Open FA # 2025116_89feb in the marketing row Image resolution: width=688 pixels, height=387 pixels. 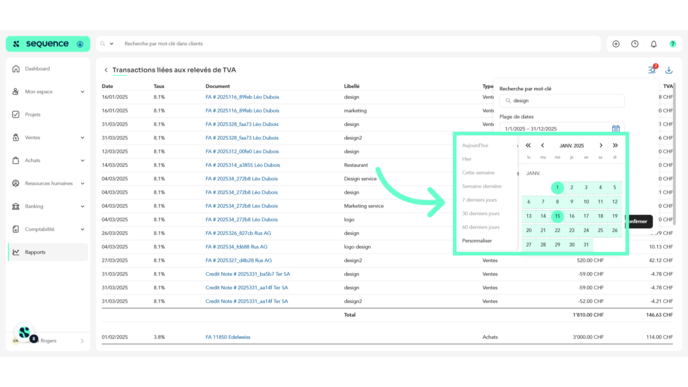[x=242, y=111]
